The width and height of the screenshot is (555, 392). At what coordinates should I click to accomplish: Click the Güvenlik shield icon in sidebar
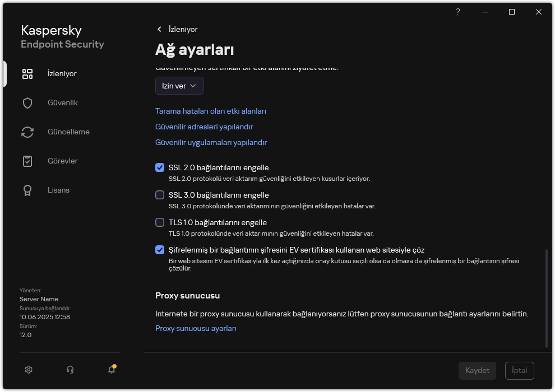pos(27,102)
